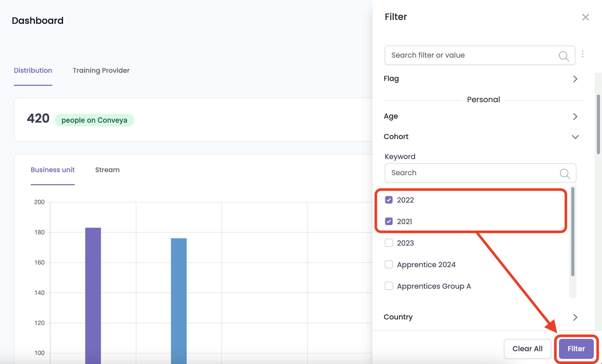Open the three-dot options menu beside search
Screen dimensions: 602x364
tap(583, 54)
